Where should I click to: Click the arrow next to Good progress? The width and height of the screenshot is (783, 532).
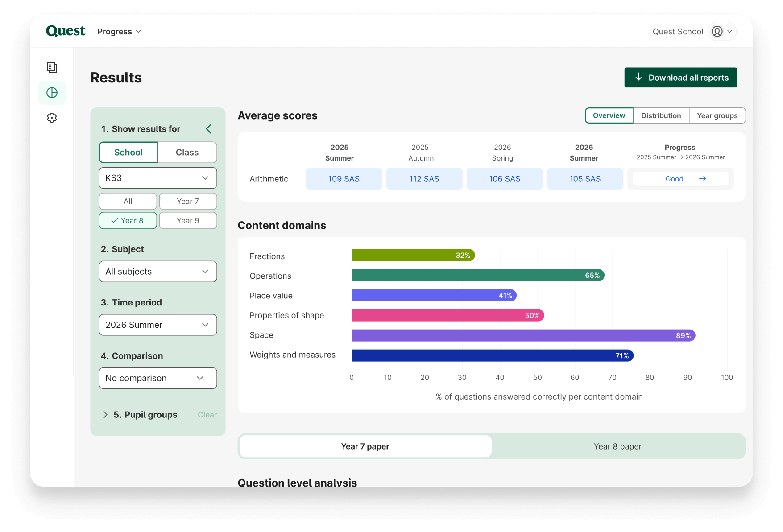point(702,179)
